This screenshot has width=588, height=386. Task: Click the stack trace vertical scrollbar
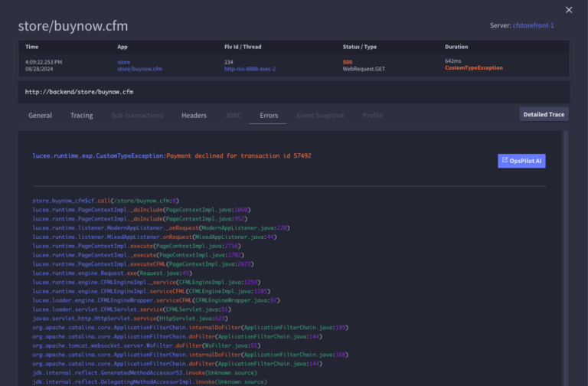click(566, 258)
